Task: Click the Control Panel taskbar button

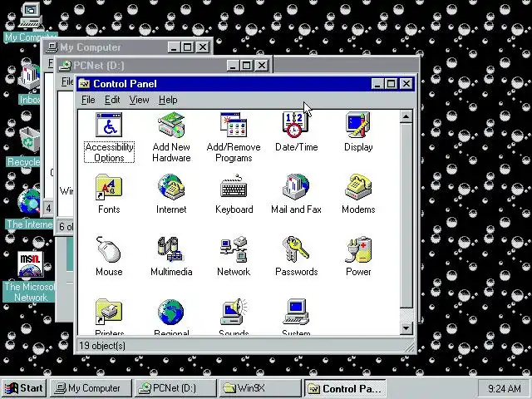Action: click(x=345, y=388)
